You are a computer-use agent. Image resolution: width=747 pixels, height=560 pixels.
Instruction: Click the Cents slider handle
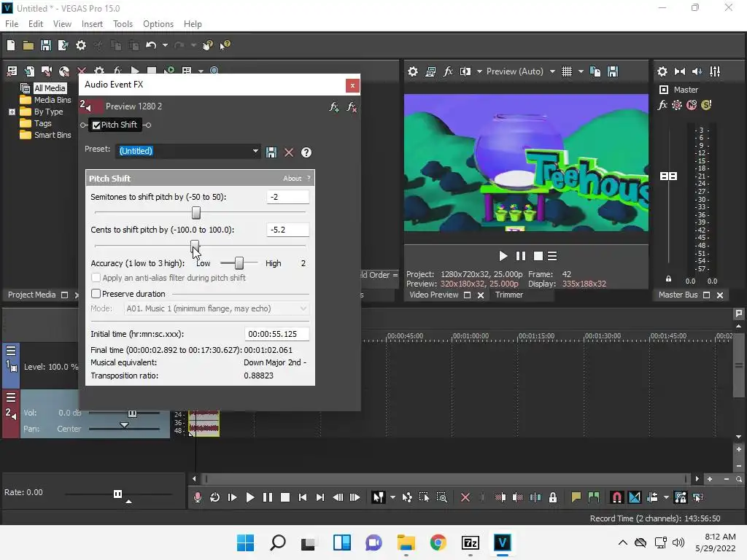click(x=194, y=246)
